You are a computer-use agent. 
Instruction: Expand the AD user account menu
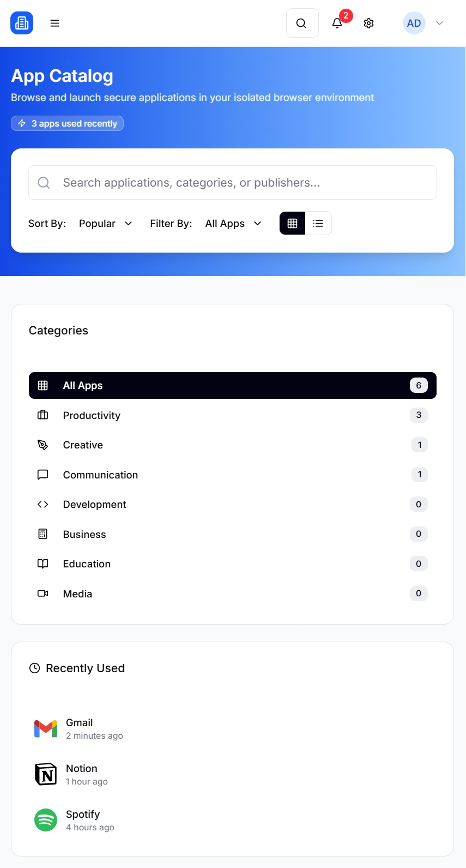click(424, 23)
